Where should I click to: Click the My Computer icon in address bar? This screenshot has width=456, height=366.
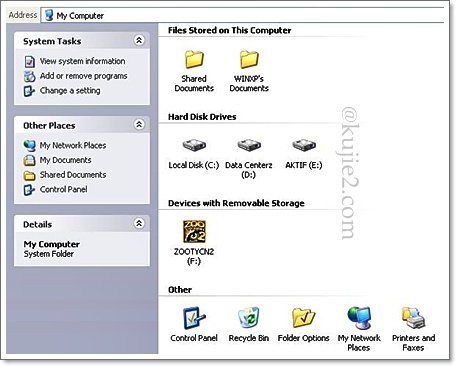coord(49,15)
